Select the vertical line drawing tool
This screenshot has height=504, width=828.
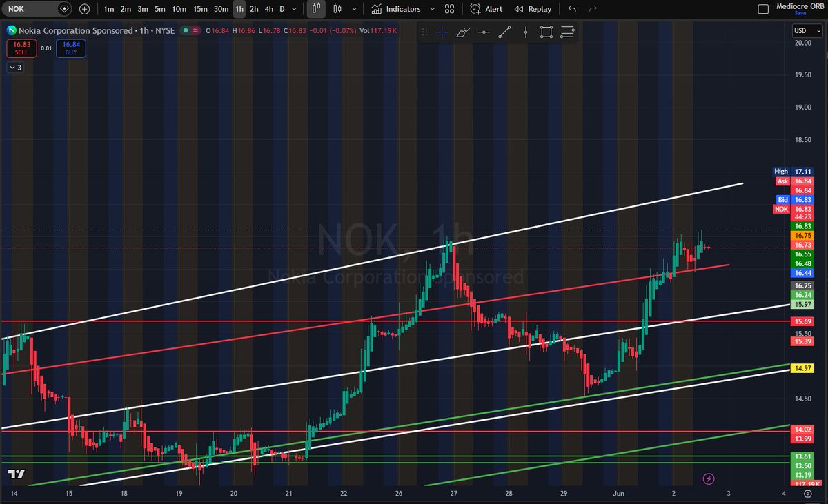pyautogui.click(x=526, y=32)
